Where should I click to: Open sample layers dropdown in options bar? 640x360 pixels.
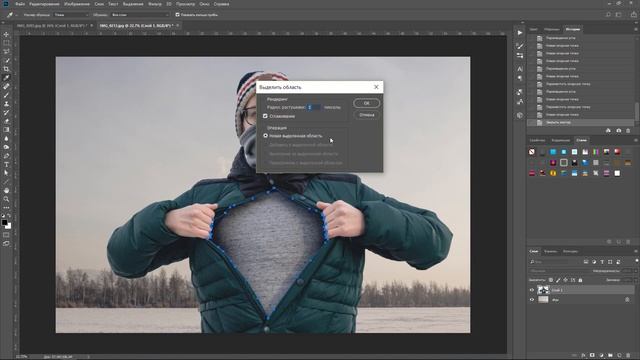point(140,15)
